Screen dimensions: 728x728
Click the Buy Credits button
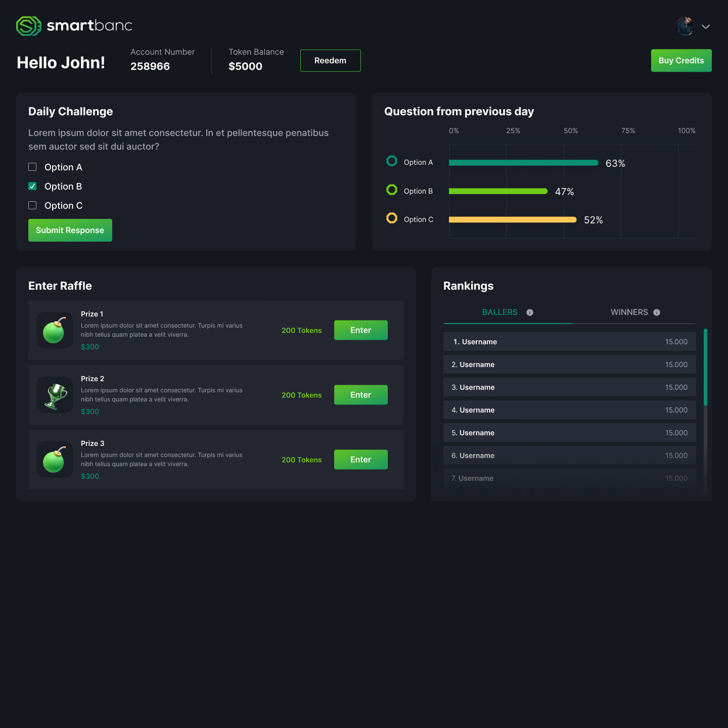[681, 61]
